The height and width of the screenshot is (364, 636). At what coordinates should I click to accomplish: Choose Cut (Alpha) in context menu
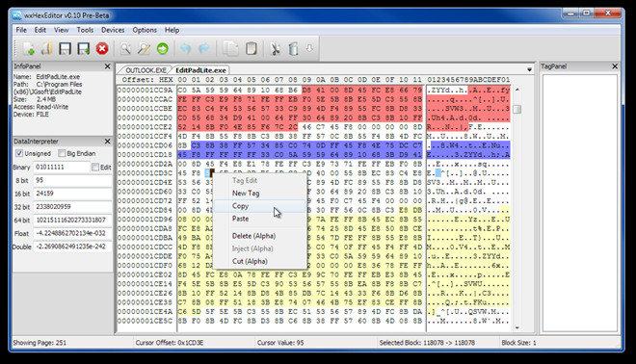click(259, 262)
